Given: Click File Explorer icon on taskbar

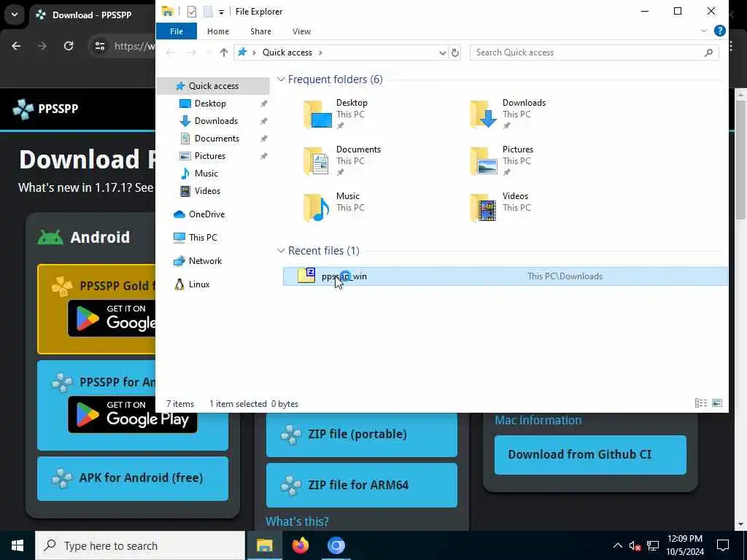Looking at the screenshot, I should coord(264,545).
